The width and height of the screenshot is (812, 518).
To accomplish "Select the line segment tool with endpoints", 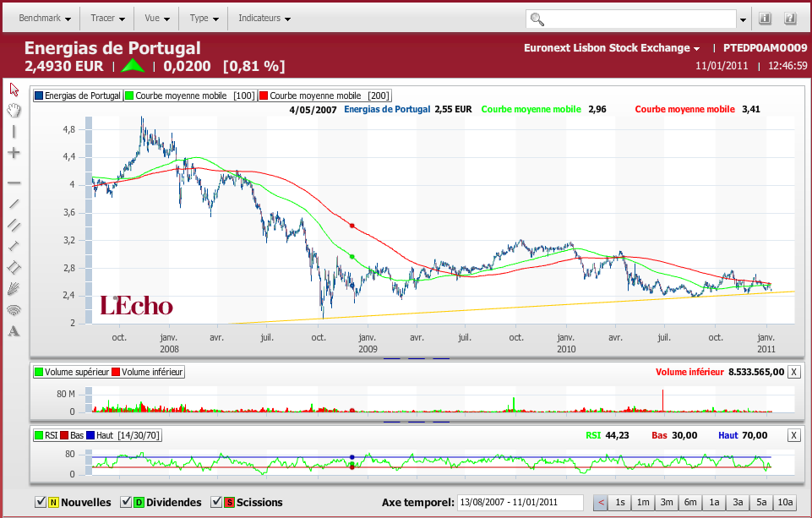I will (x=14, y=246).
